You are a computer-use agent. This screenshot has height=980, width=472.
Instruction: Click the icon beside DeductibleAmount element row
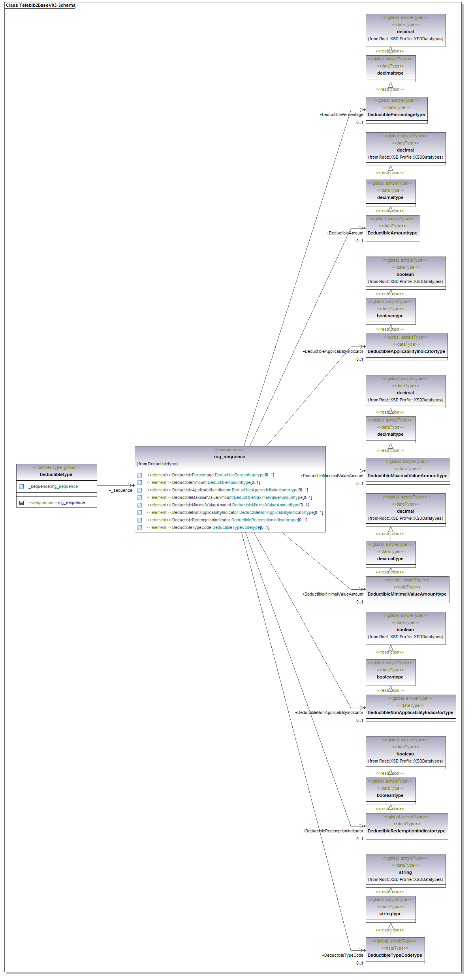(x=140, y=483)
